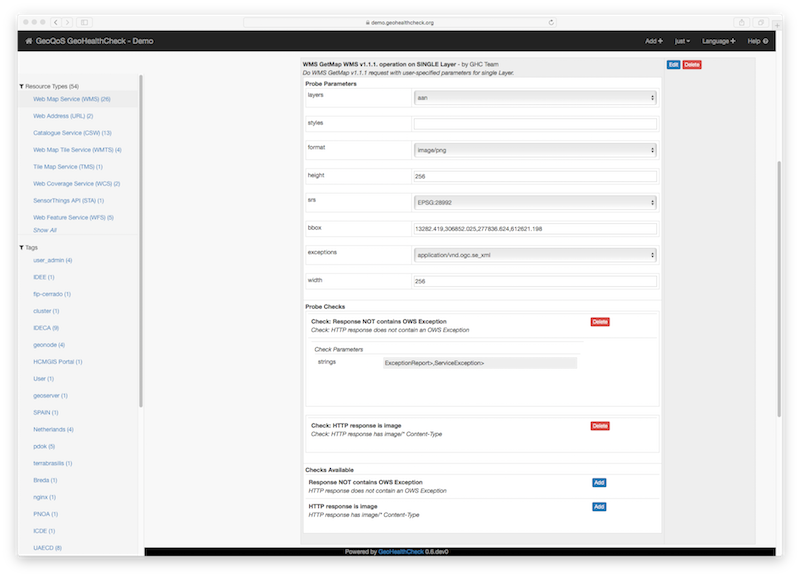
Task: Add the Response NOT contains OWS Exception check
Action: pos(599,482)
